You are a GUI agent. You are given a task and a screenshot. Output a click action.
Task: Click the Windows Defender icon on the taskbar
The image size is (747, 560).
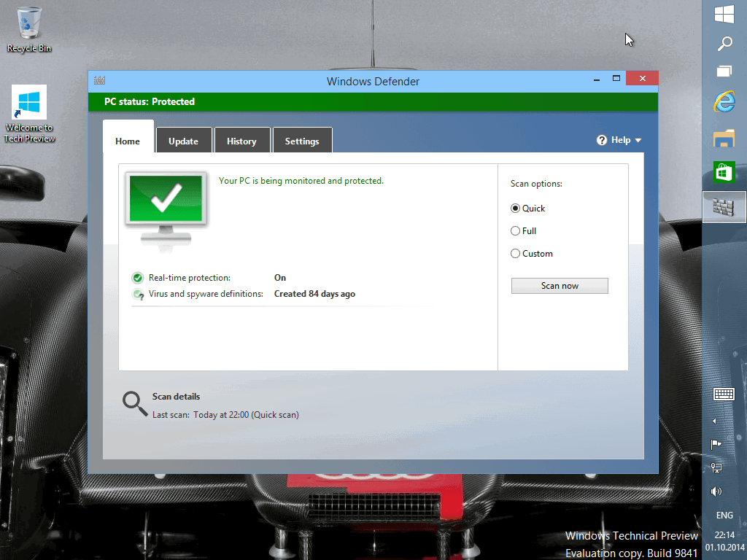[724, 206]
